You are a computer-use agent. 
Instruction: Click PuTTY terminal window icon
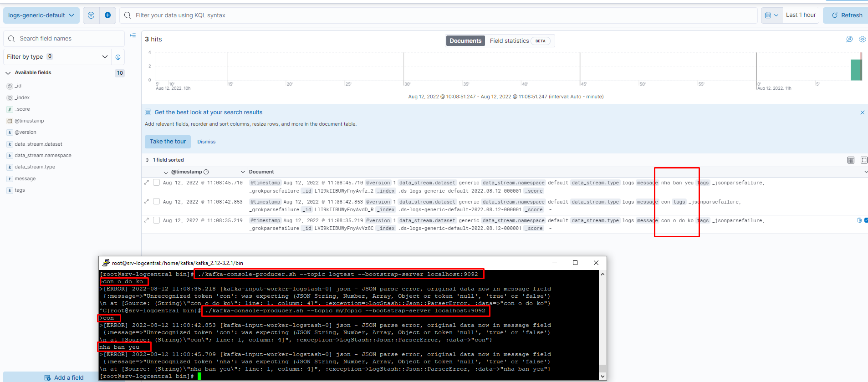(x=106, y=263)
